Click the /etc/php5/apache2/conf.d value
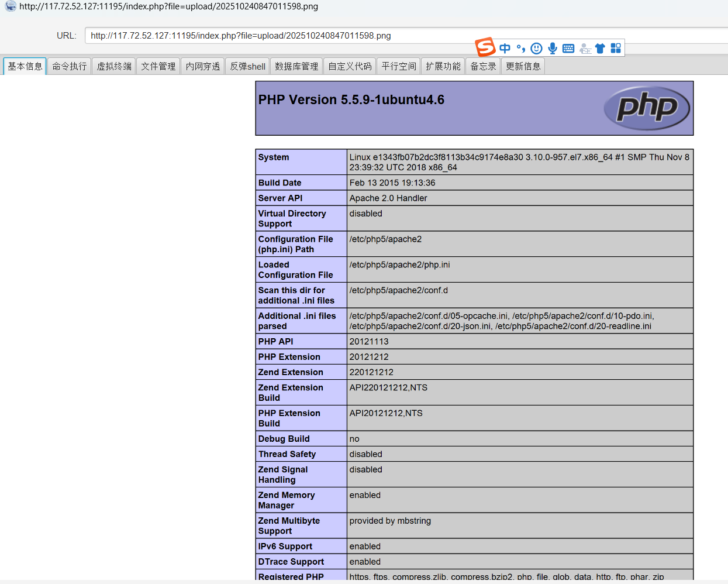This screenshot has height=584, width=728. (399, 291)
